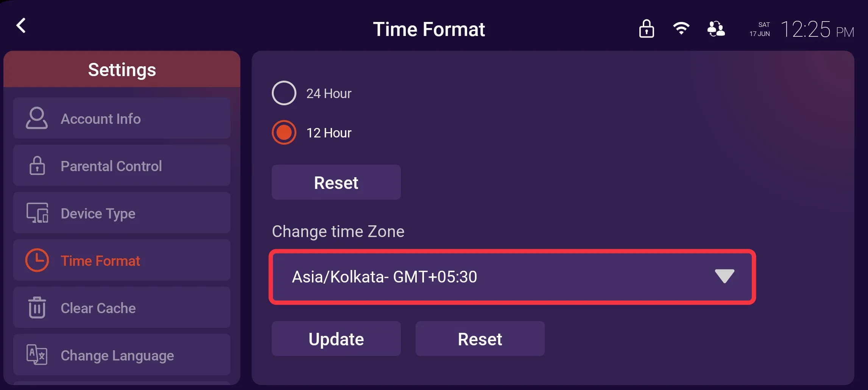Screen dimensions: 868x390
Task: Open the Device Type menu item
Action: click(122, 213)
